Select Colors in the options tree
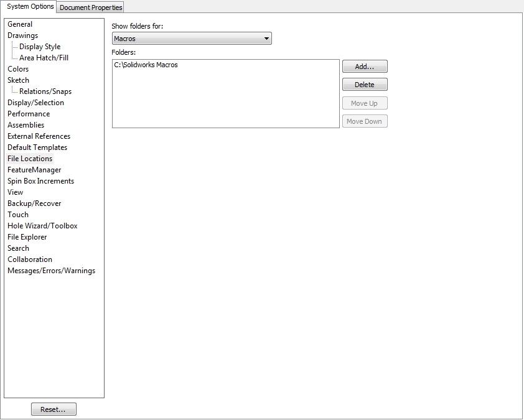The width and height of the screenshot is (524, 420). (x=18, y=69)
